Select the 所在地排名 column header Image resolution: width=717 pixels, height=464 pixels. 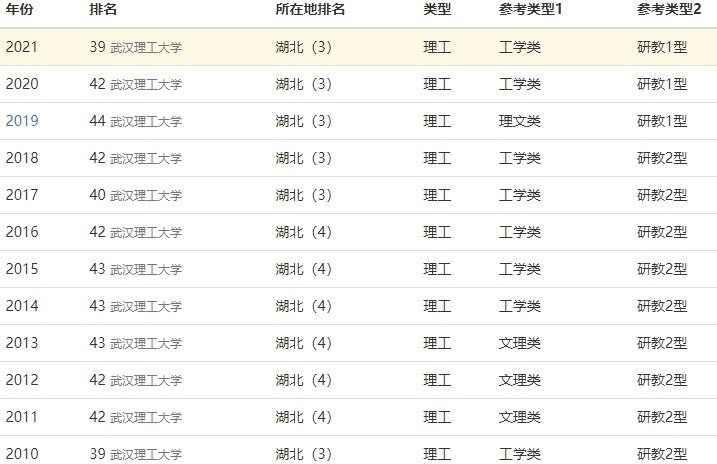(x=310, y=9)
